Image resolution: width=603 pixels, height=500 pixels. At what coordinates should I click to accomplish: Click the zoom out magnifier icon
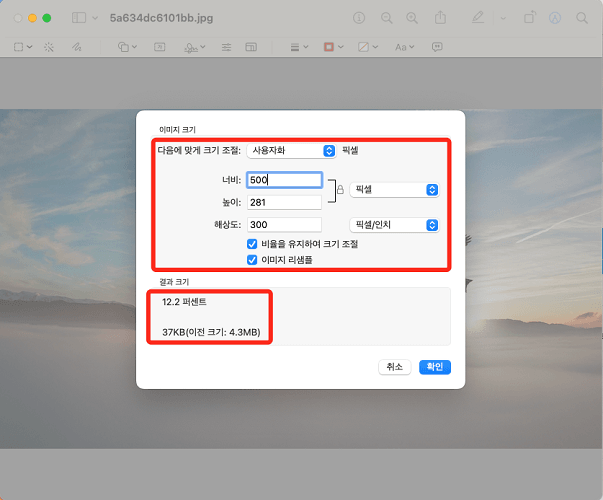(386, 18)
